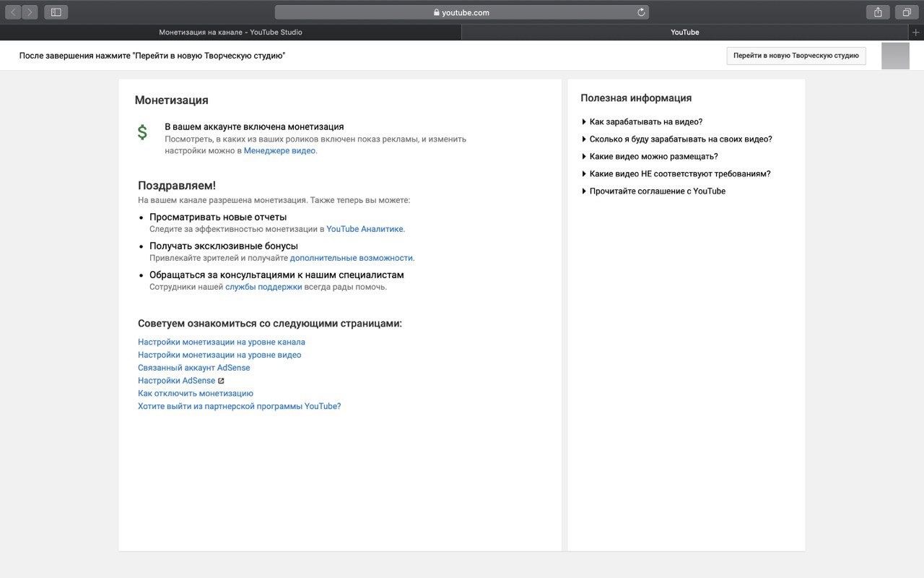Go forward with Safari's forward arrow
924x578 pixels.
(30, 12)
